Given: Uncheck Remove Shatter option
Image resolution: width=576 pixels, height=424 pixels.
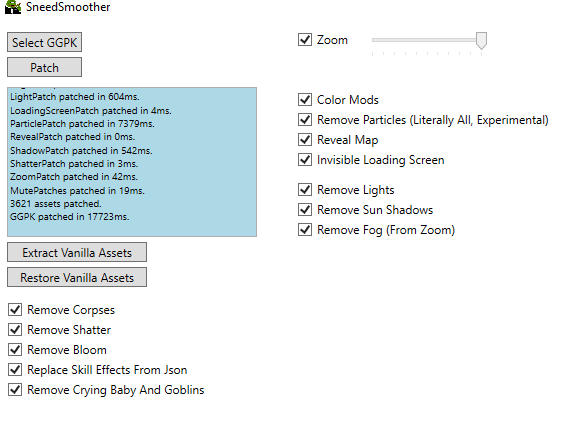Looking at the screenshot, I should (x=15, y=330).
